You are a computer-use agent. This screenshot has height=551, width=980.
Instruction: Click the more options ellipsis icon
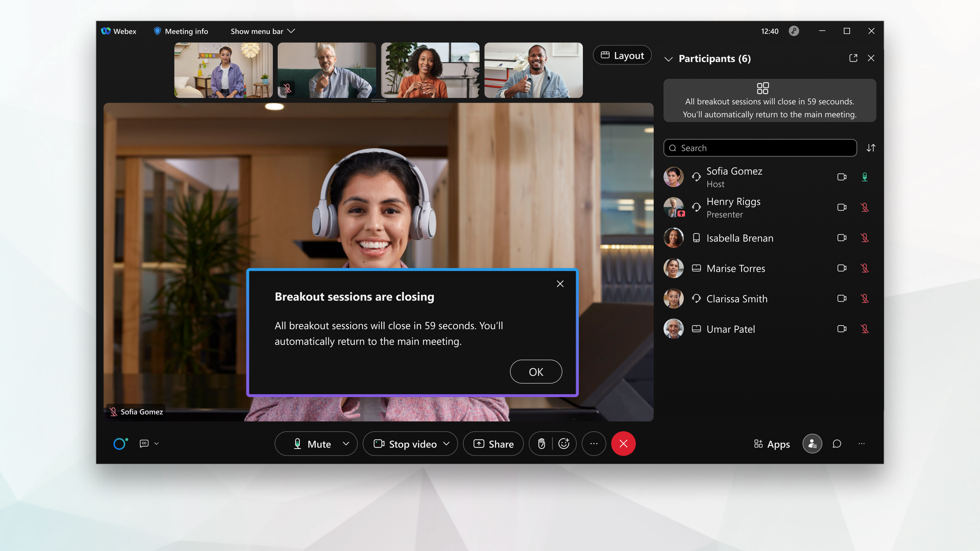click(x=593, y=444)
